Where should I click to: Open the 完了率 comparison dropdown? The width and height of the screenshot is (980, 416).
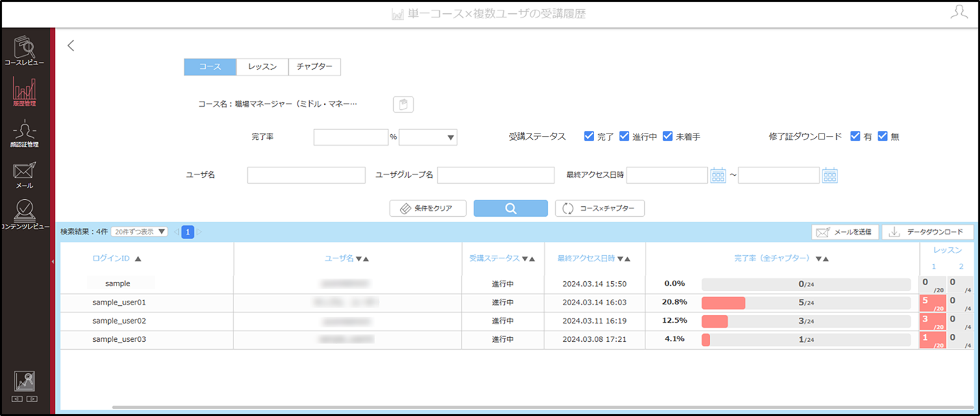[428, 137]
